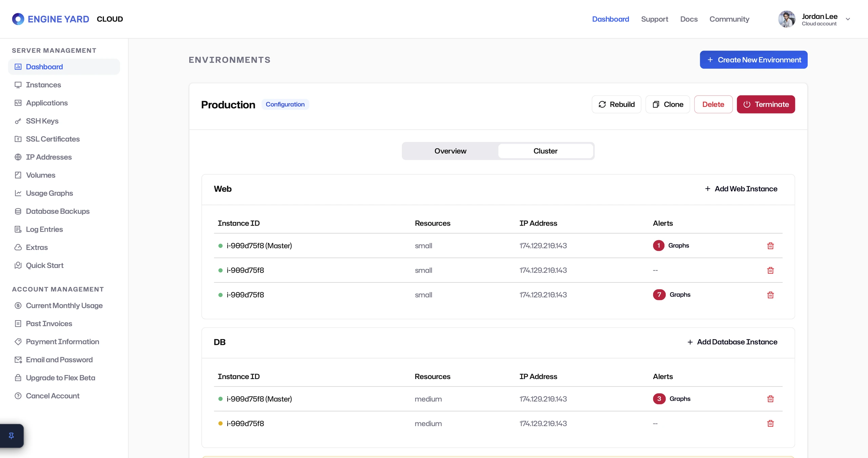Switch to the Cluster view
This screenshot has width=868, height=458.
545,151
